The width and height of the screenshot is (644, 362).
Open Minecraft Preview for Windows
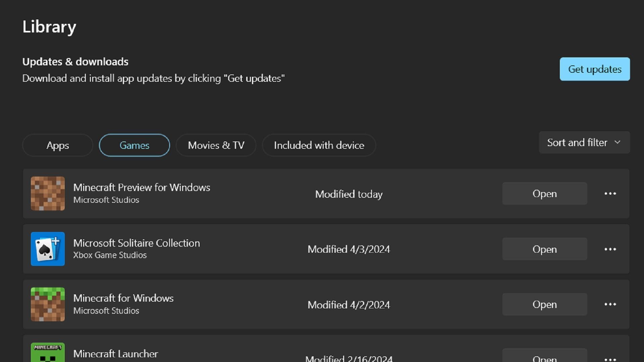[544, 193]
